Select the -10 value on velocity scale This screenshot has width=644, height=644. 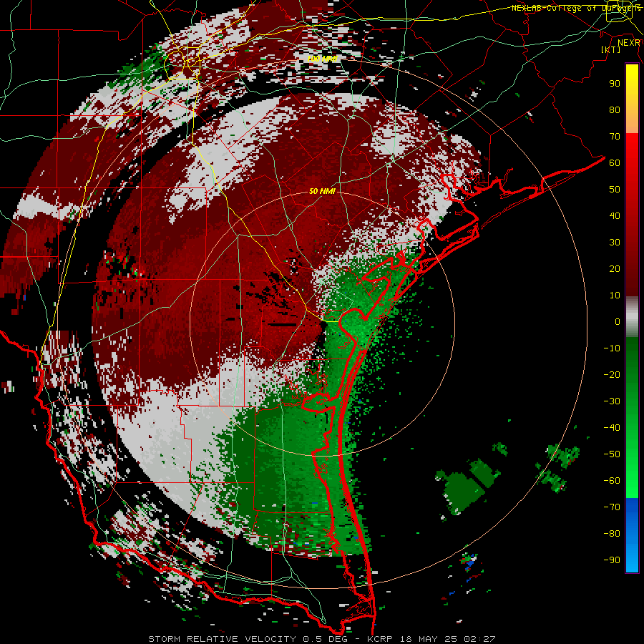[x=612, y=348]
